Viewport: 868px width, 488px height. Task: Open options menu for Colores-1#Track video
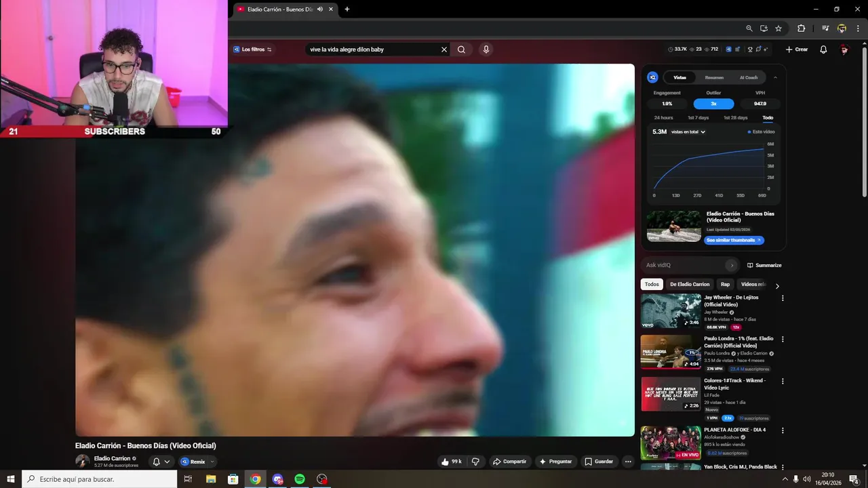[783, 381]
